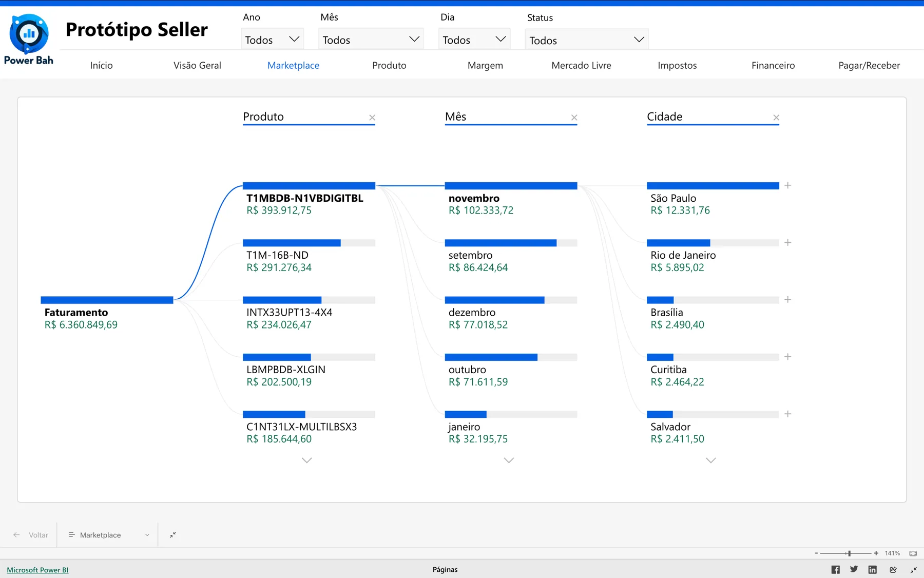The image size is (924, 578).
Task: Click the fit-to-page icon near the zoom slider
Action: point(913,553)
